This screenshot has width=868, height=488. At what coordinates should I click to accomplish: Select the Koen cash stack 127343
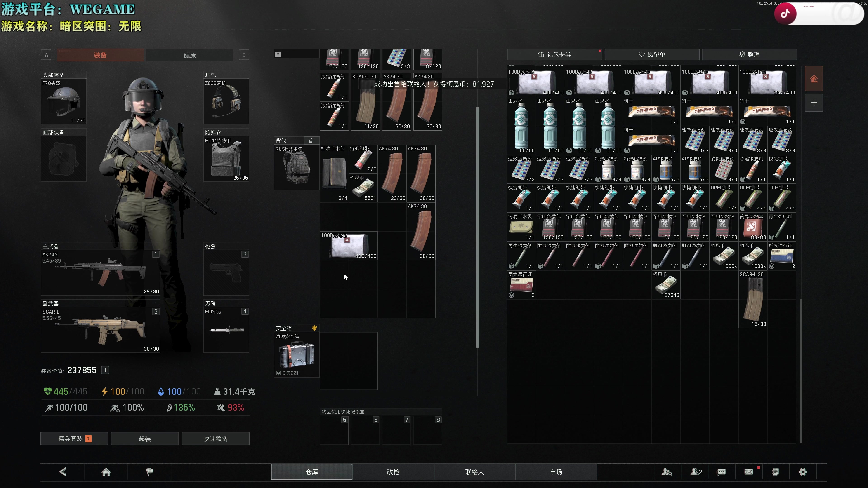(x=666, y=285)
